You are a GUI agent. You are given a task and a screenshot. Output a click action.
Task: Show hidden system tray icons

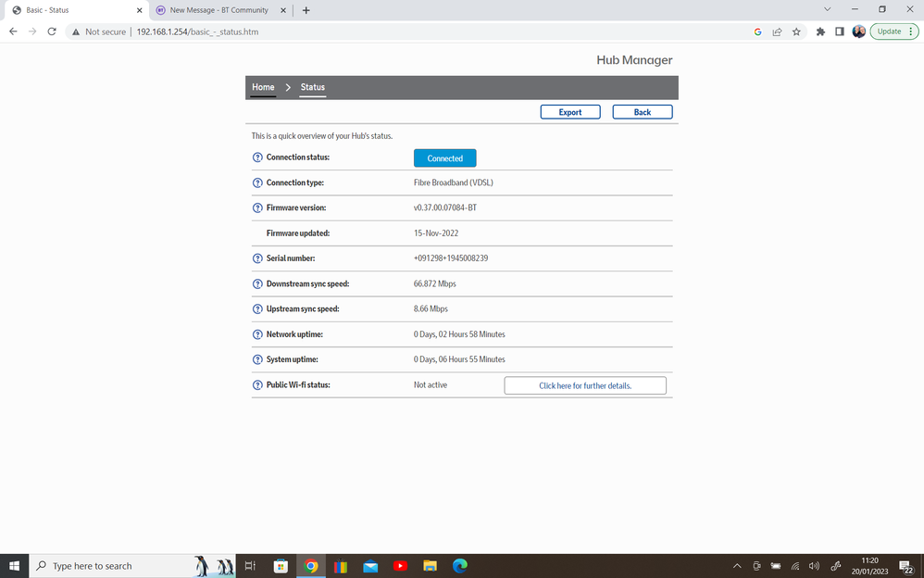click(x=737, y=566)
